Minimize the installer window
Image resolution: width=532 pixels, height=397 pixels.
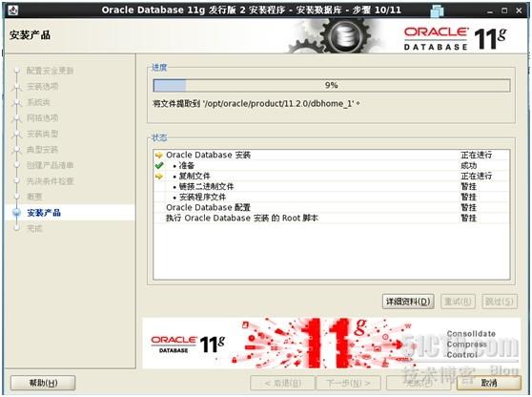[490, 10]
